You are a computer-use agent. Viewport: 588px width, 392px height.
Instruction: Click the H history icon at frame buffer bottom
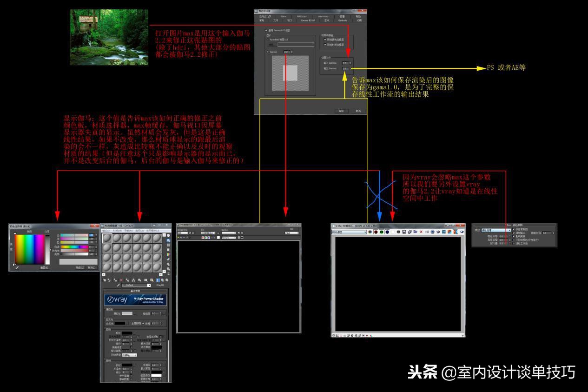363,336
